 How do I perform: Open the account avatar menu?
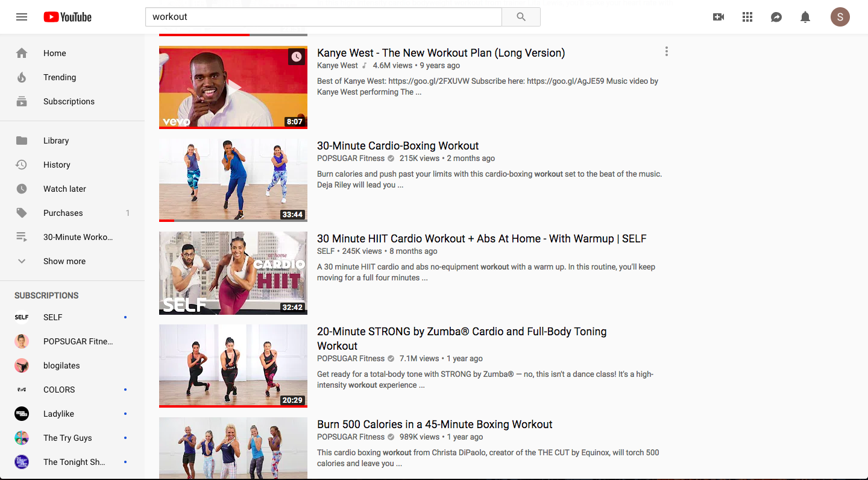pyautogui.click(x=840, y=17)
